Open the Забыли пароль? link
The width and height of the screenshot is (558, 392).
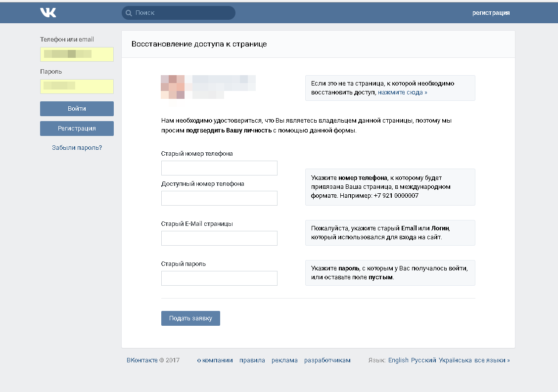77,147
